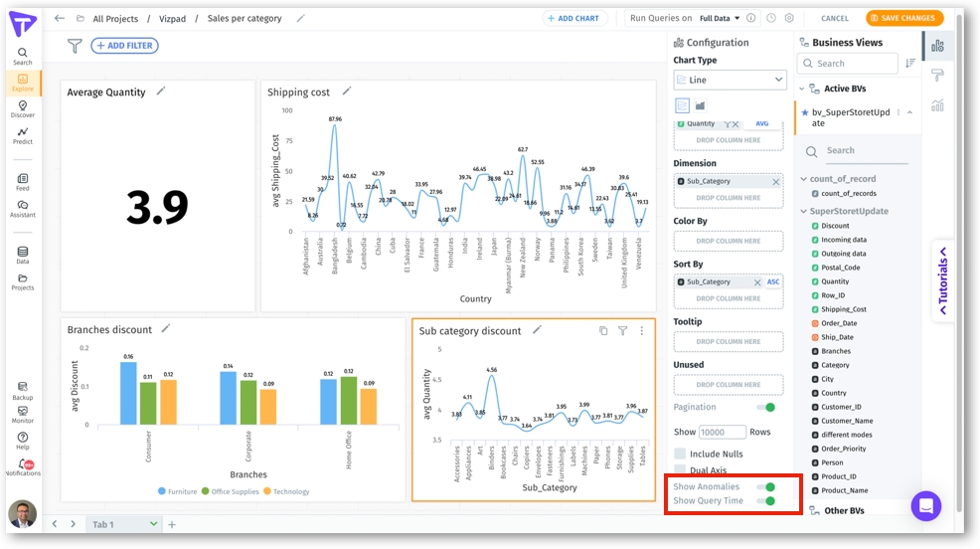Edit the Shipping cost chart title
This screenshot has width=980, height=549.
[347, 91]
